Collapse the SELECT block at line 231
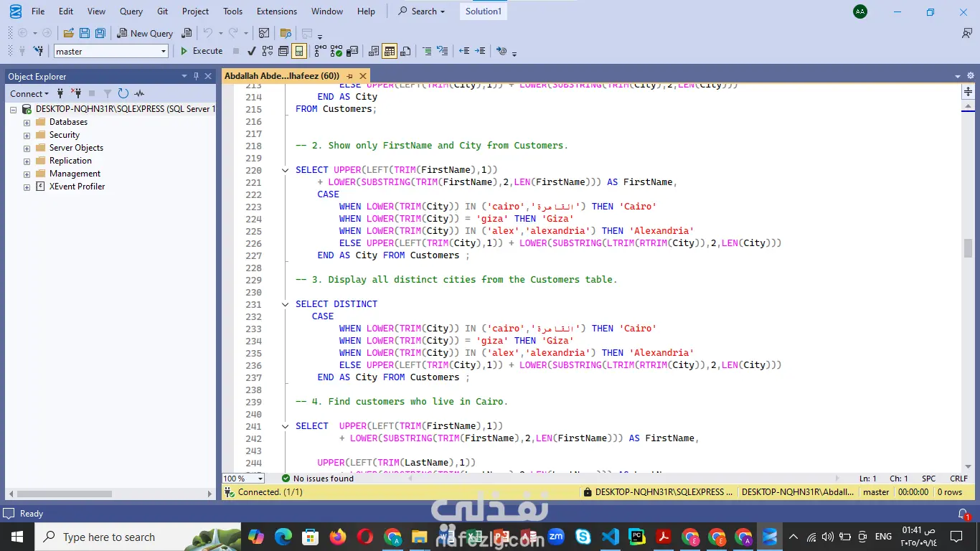This screenshot has height=551, width=980. pos(285,304)
